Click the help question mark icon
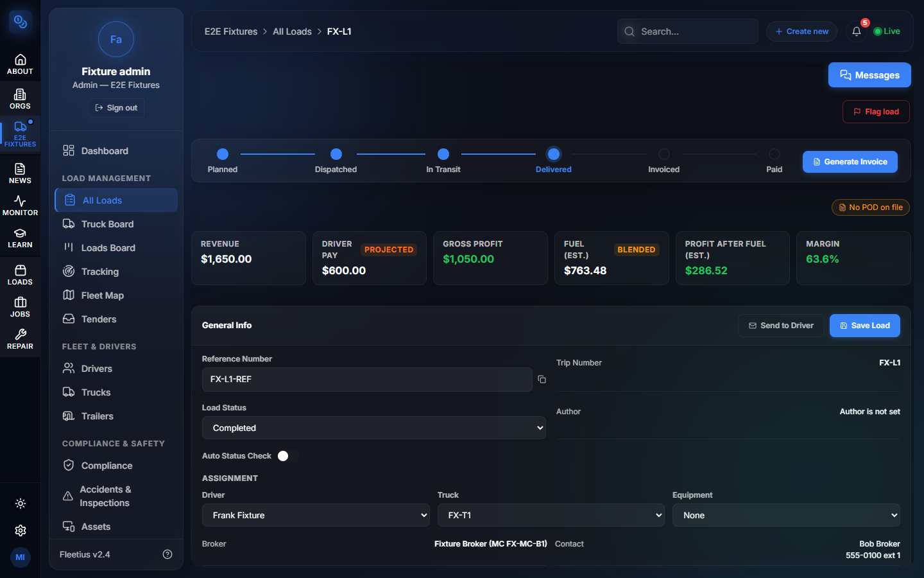 [x=167, y=554]
